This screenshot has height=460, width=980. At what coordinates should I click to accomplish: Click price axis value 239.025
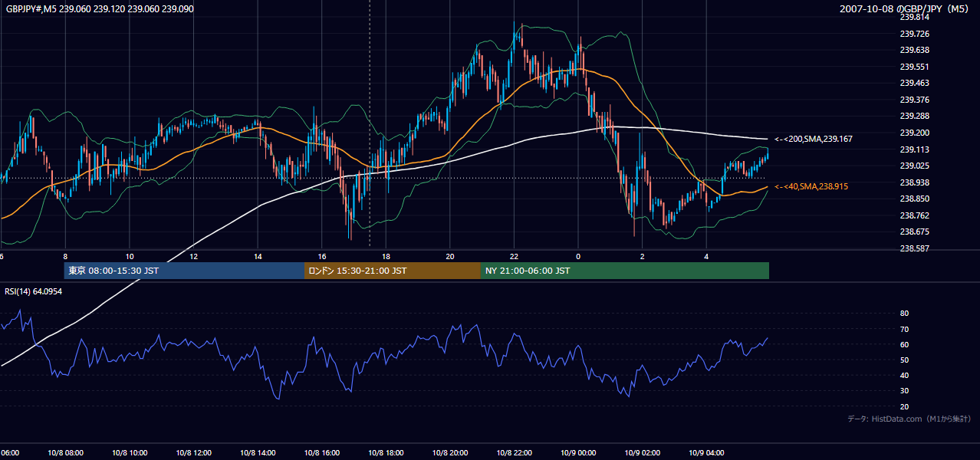[915, 166]
